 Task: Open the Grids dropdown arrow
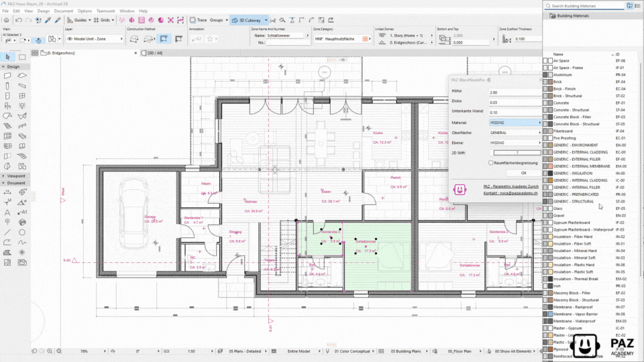click(113, 20)
